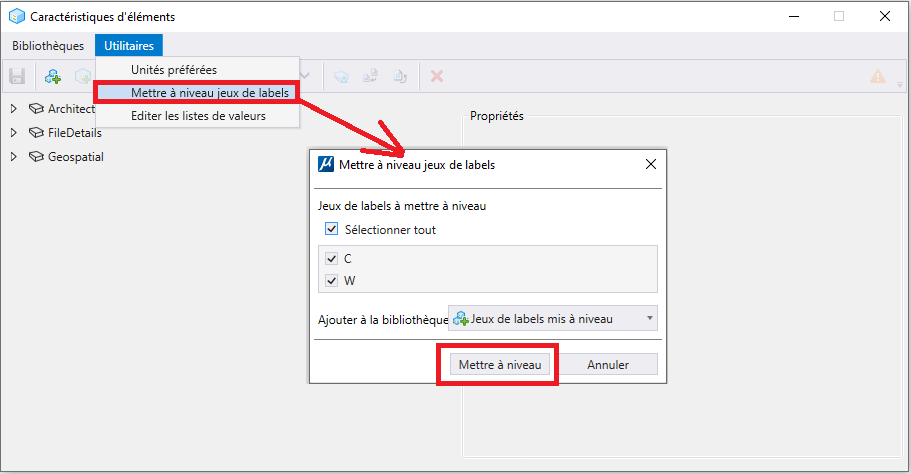
Task: Click the Geospatial library box icon
Action: 36,156
